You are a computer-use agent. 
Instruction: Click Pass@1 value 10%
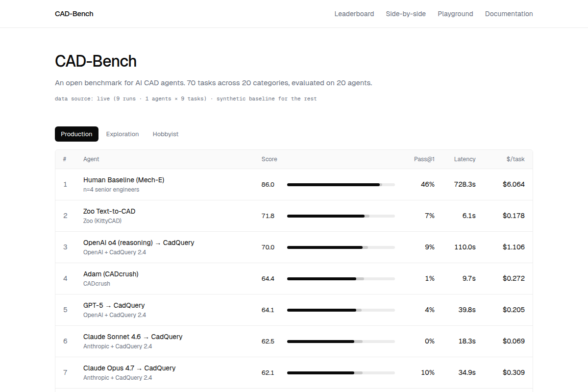428,372
